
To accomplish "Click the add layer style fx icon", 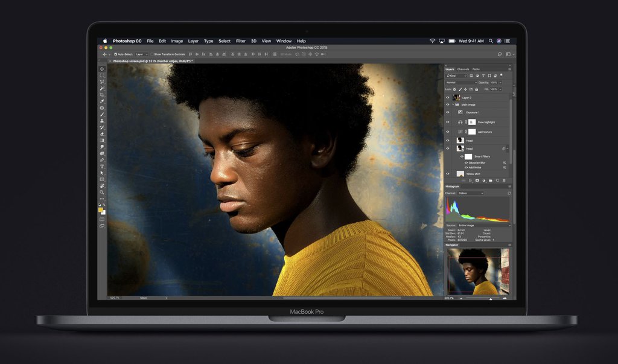I will pyautogui.click(x=470, y=180).
